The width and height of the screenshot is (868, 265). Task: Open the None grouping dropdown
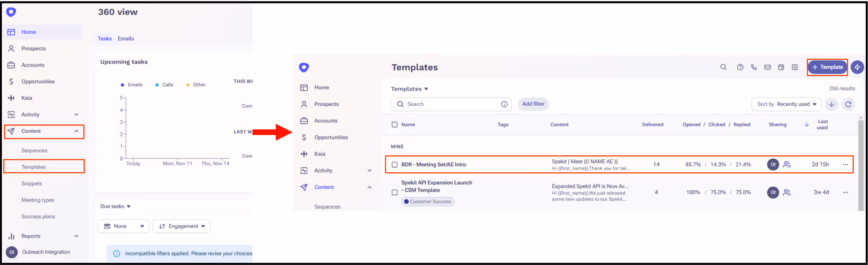[123, 226]
